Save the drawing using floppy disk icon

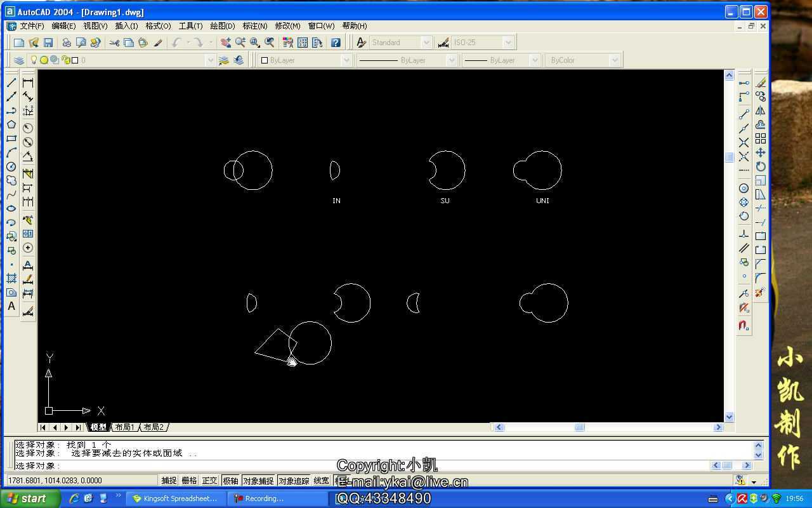48,43
